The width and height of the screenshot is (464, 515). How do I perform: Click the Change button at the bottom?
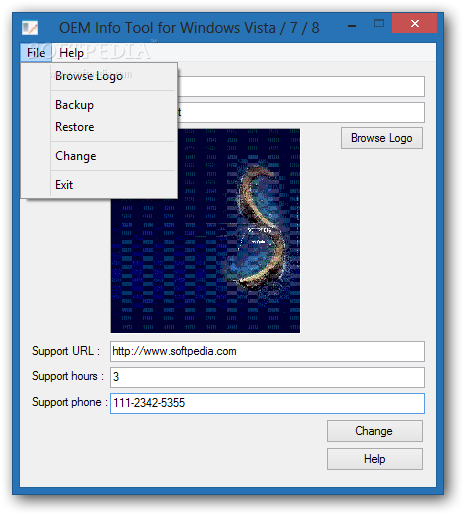pyautogui.click(x=375, y=431)
